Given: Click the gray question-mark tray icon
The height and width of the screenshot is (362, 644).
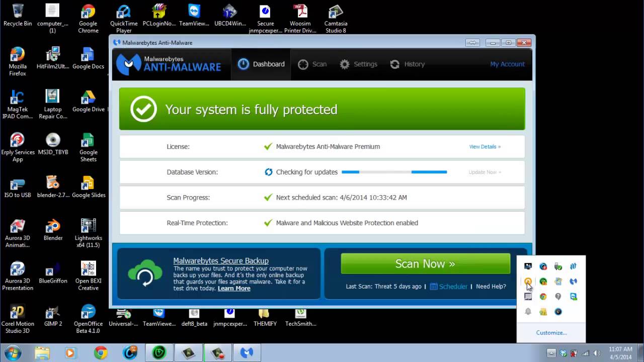Looking at the screenshot, I should click(x=558, y=297).
